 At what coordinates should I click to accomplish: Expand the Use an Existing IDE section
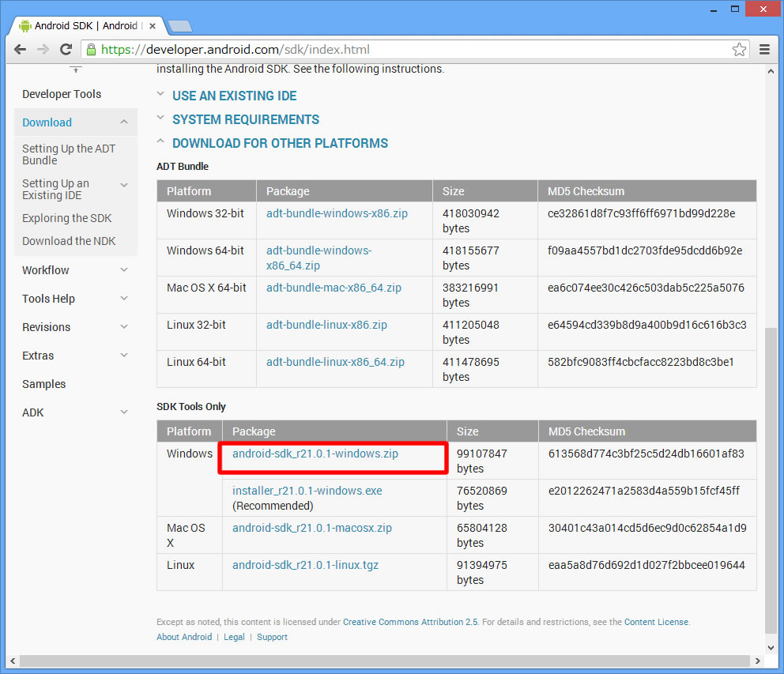(x=235, y=96)
